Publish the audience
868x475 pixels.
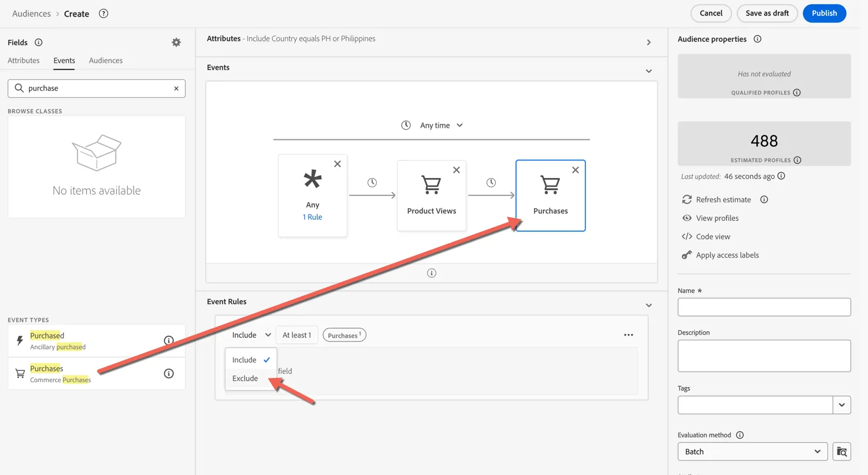pyautogui.click(x=824, y=13)
